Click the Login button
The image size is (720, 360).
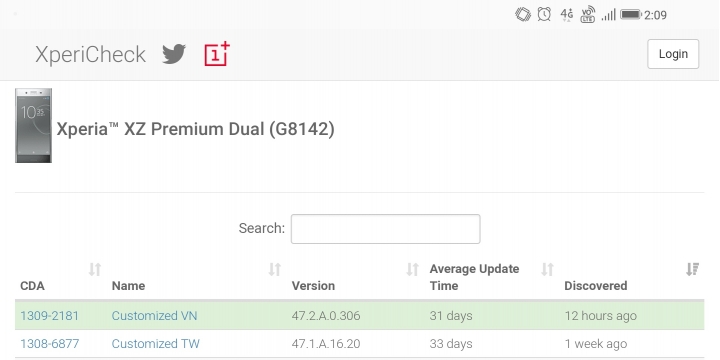(x=673, y=54)
